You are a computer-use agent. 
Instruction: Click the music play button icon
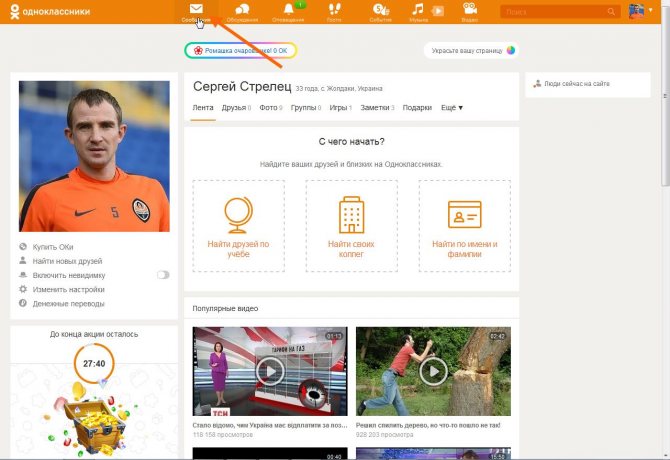[x=438, y=11]
